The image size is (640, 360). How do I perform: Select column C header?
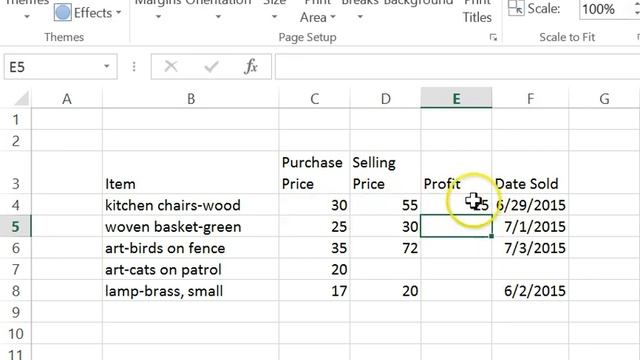coord(314,98)
